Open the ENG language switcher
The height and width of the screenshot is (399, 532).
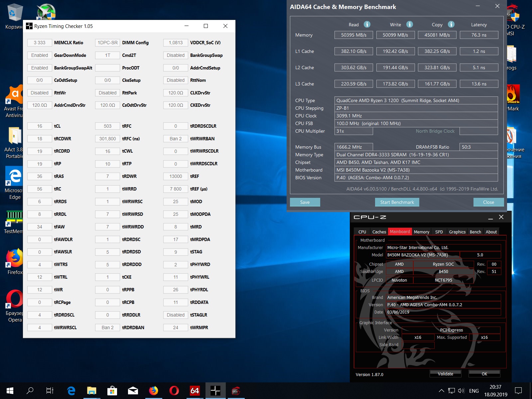click(474, 391)
